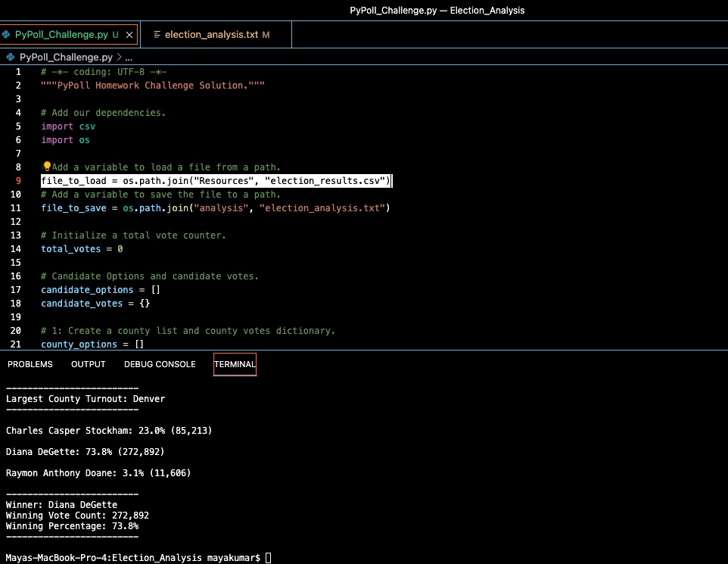This screenshot has height=564, width=728.
Task: Click line number 9 in the gutter
Action: tap(19, 181)
